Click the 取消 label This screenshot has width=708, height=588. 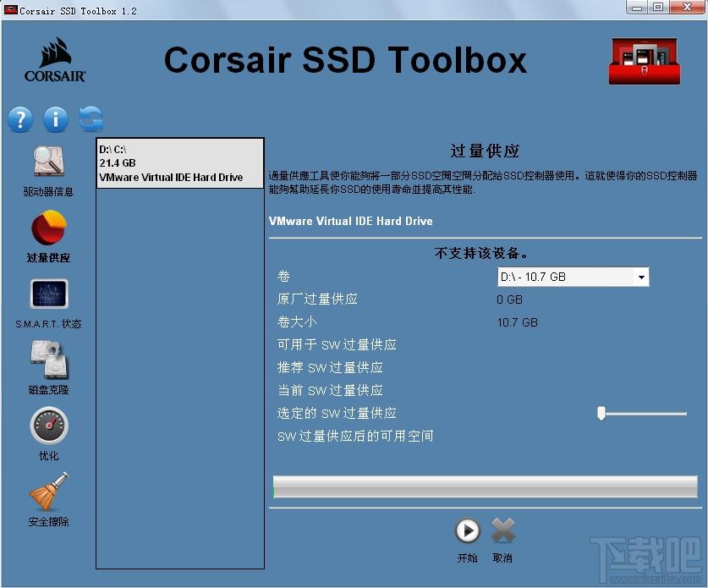502,558
